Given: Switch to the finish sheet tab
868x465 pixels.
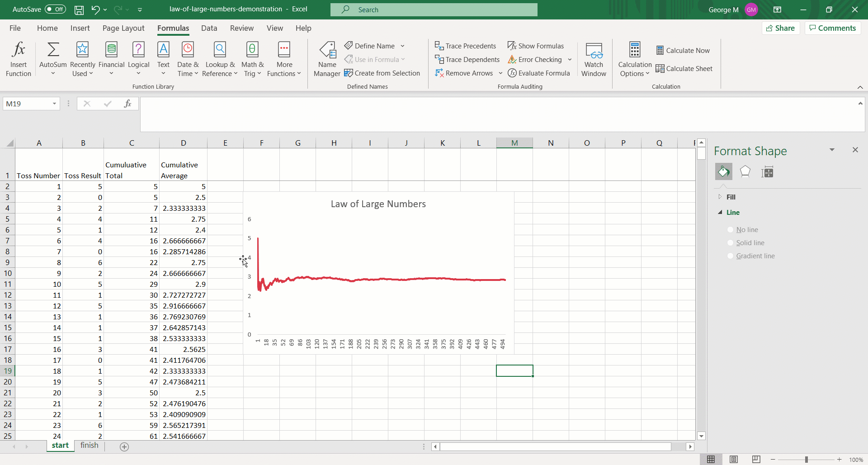Looking at the screenshot, I should [x=89, y=446].
